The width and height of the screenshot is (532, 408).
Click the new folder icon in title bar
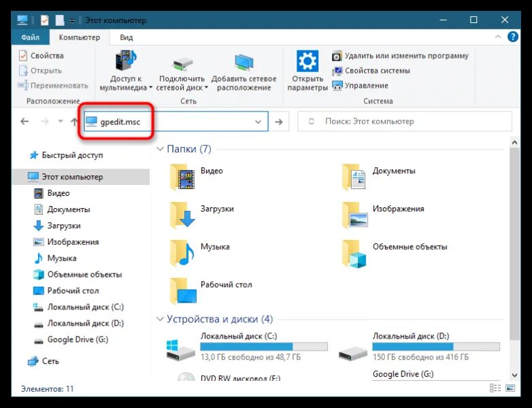(x=60, y=20)
